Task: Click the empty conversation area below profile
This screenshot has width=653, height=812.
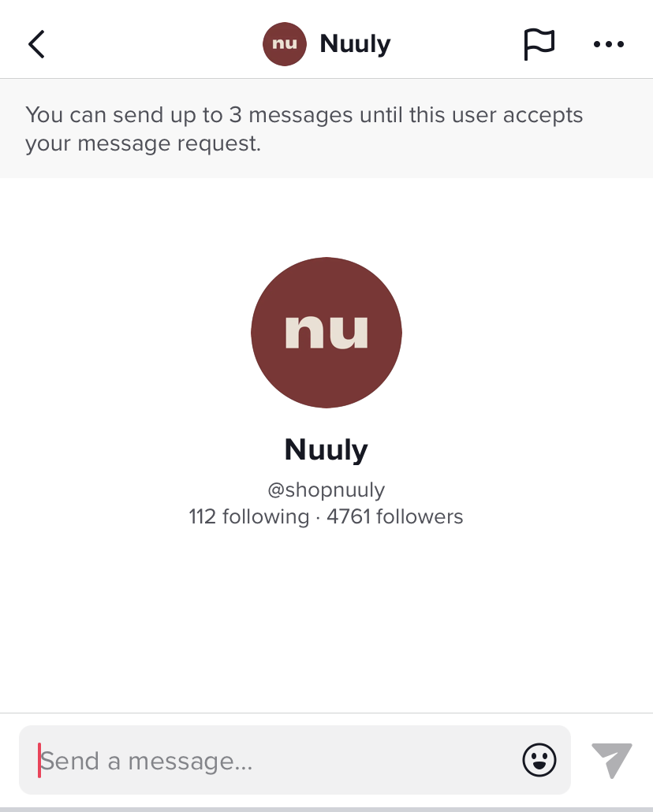Action: (x=326, y=623)
